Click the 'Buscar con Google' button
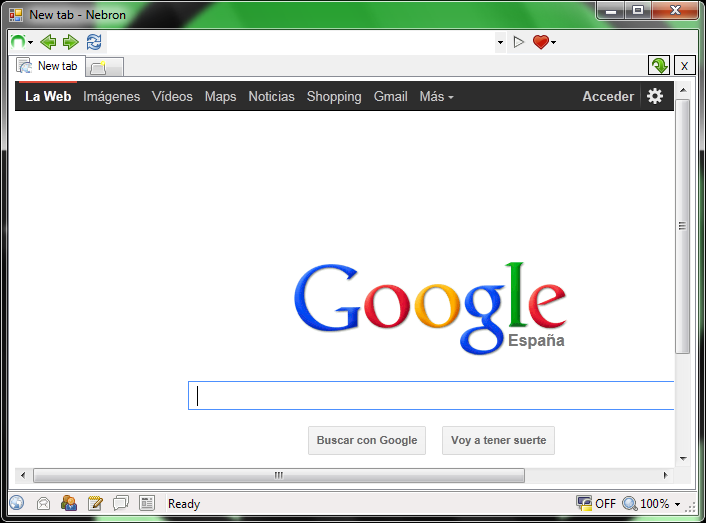 (x=367, y=440)
